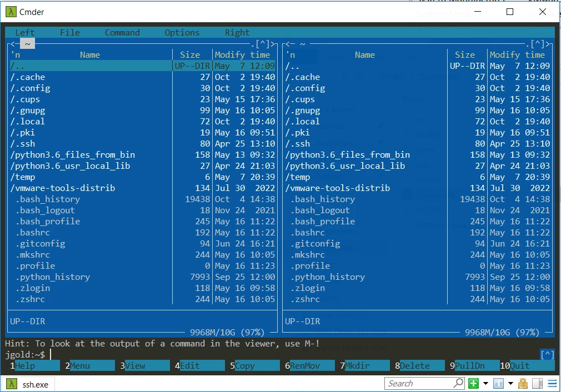
Task: Select /.cache in the left panel
Action: pyautogui.click(x=142, y=77)
